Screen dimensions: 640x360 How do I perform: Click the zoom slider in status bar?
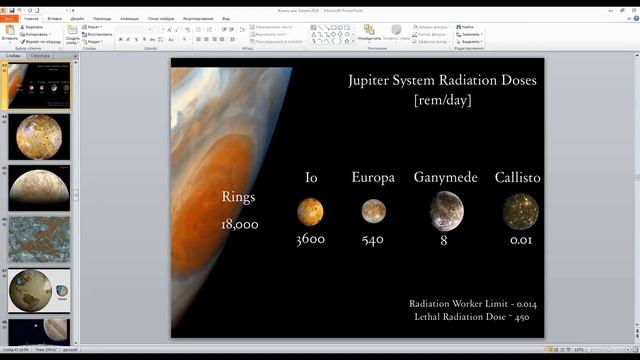(x=609, y=350)
